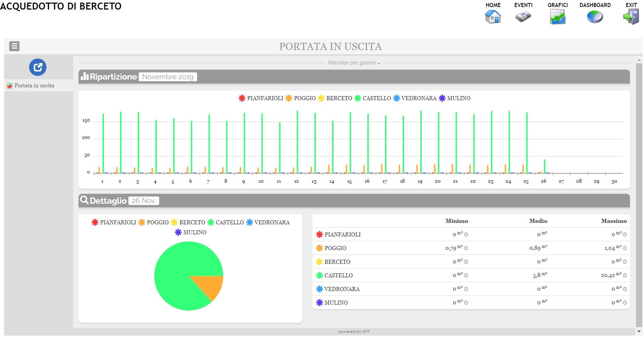The height and width of the screenshot is (340, 644).
Task: Toggle CASTELLO in pie chart legend
Action: [x=225, y=222]
